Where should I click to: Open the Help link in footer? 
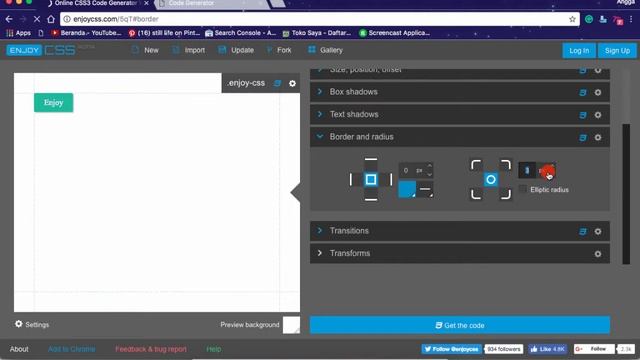click(x=213, y=349)
